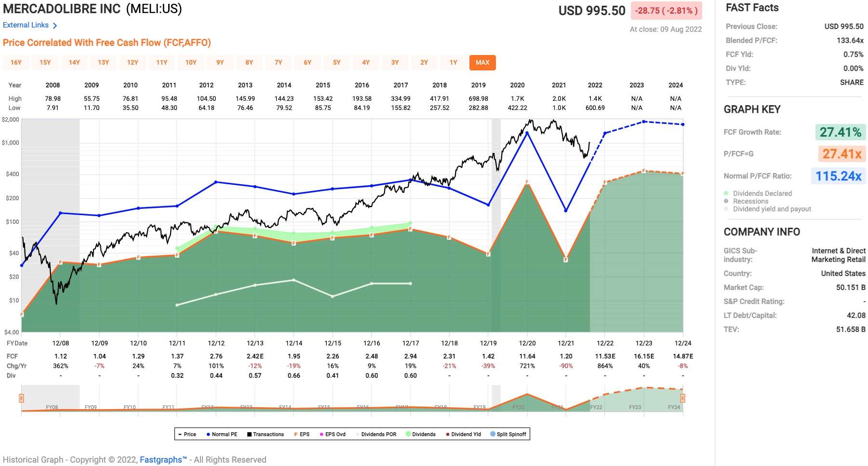Select the MAX time range tab

pyautogui.click(x=482, y=63)
